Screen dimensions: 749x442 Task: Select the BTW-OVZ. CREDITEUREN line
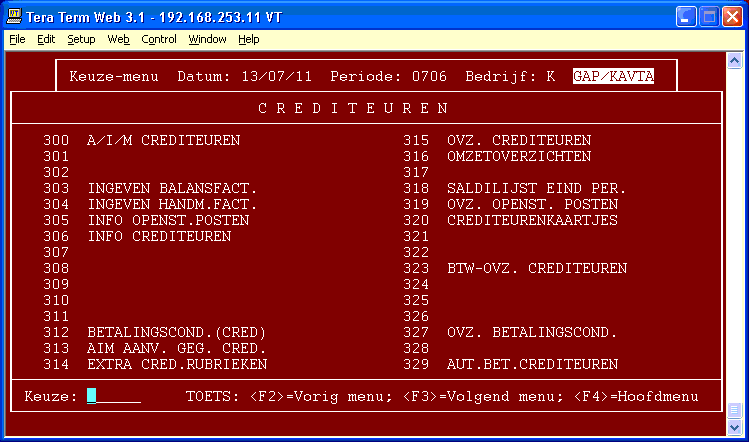[536, 268]
